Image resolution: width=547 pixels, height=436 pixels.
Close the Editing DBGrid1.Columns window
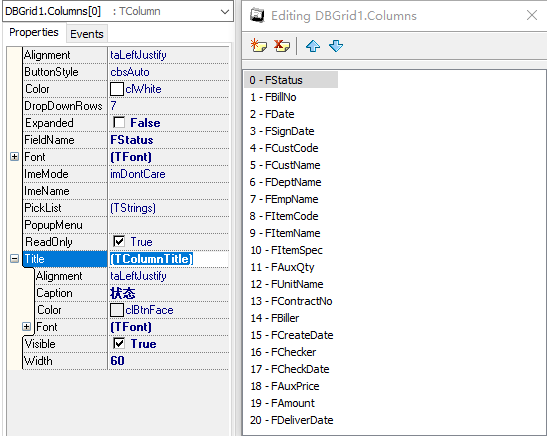point(532,15)
